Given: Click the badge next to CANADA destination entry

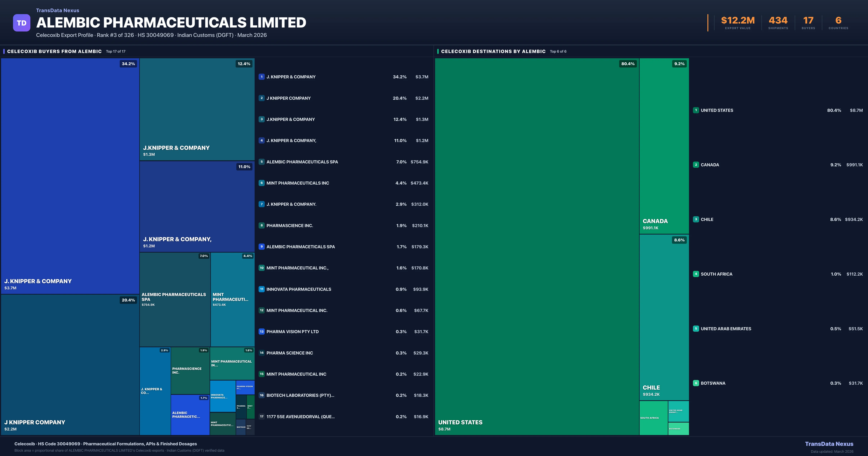Looking at the screenshot, I should tap(696, 165).
